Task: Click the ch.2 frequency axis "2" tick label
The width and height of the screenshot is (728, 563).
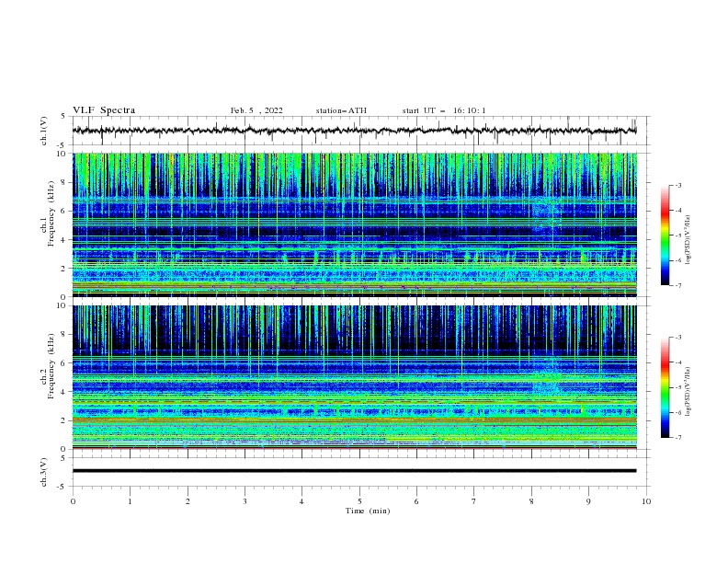Action: point(63,420)
